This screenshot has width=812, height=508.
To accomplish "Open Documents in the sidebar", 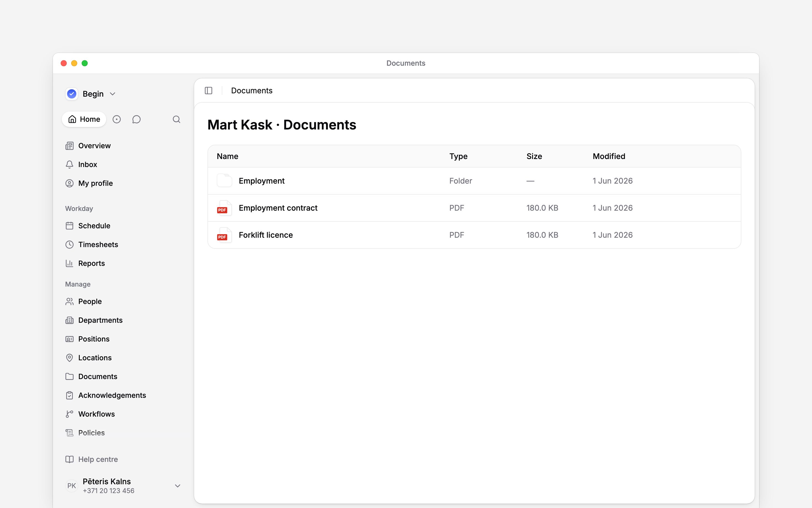I will [98, 377].
